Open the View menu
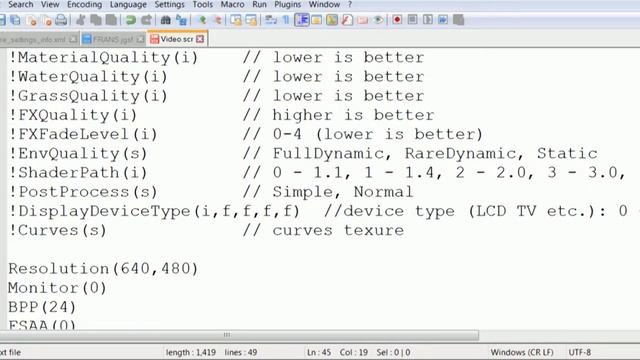Viewport: 640px width, 360px height. (50, 4)
